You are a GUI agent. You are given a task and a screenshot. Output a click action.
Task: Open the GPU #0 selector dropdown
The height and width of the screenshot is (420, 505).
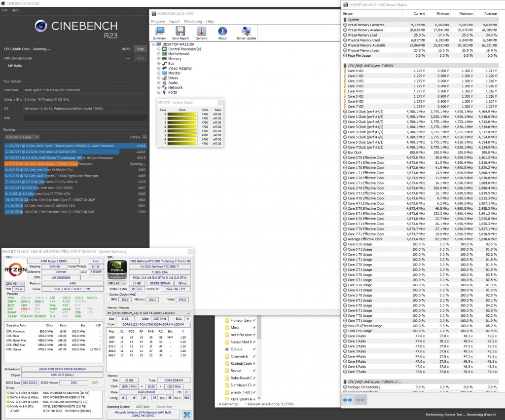click(x=117, y=283)
